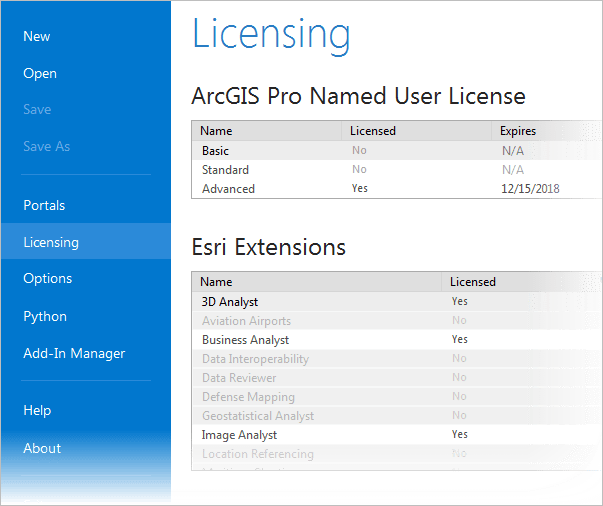Open the New project page
The height and width of the screenshot is (506, 603).
pyautogui.click(x=37, y=37)
